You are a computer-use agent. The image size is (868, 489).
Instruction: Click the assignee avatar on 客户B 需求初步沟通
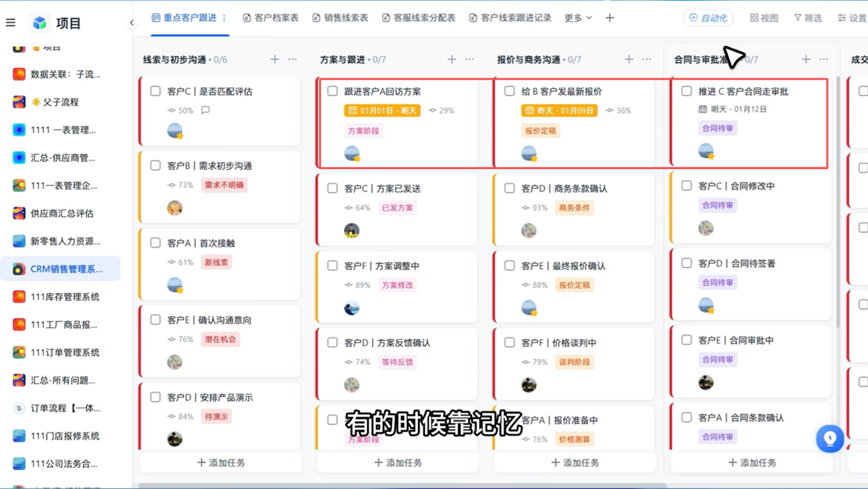pos(174,208)
